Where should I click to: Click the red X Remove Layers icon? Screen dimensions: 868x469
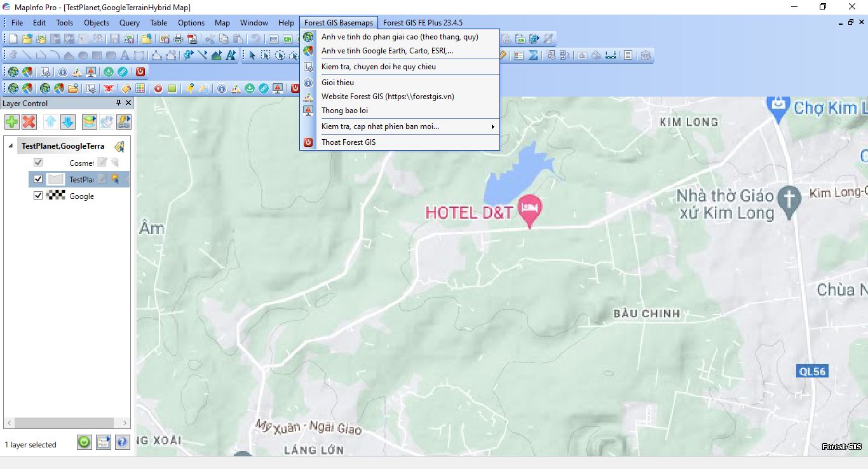[x=29, y=122]
